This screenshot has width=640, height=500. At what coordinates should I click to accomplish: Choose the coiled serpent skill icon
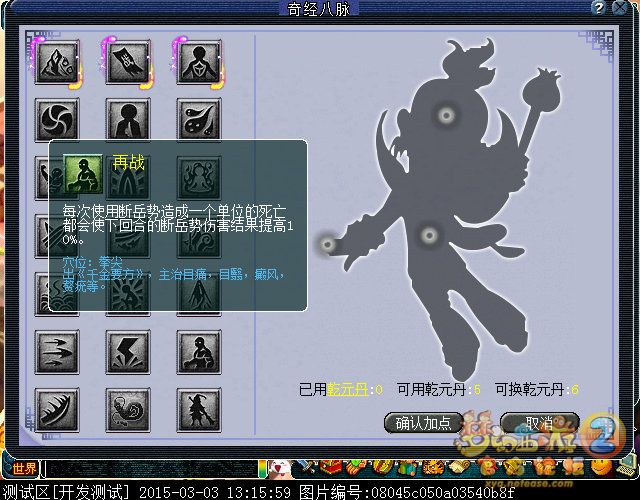pos(128,410)
